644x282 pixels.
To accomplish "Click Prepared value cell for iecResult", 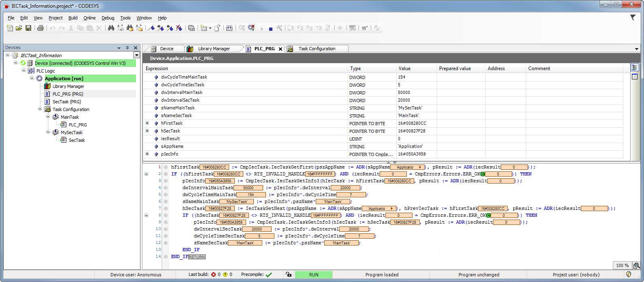I will (461, 139).
